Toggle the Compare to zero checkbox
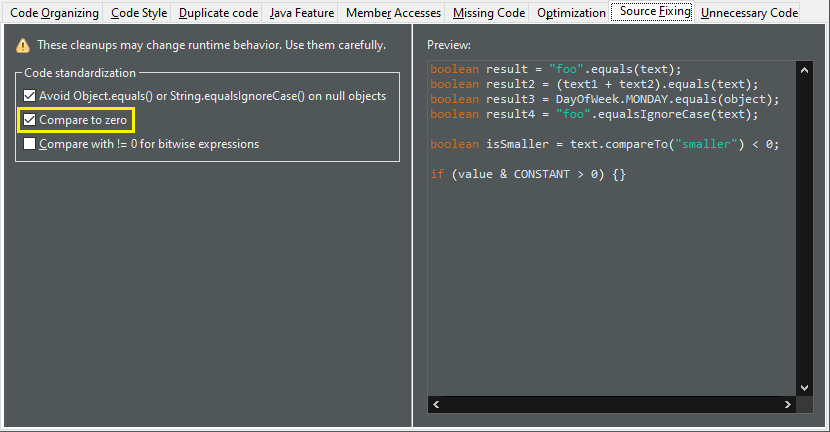830x432 pixels. pyautogui.click(x=30, y=120)
